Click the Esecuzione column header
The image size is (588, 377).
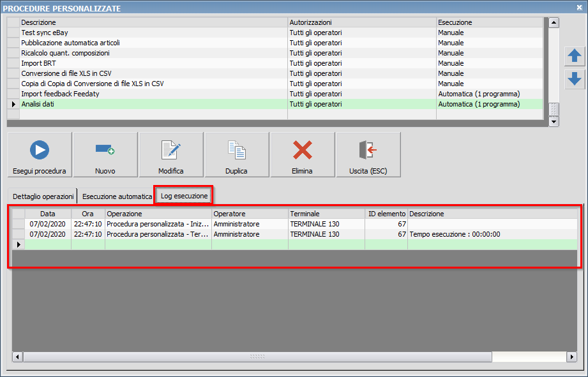[490, 22]
